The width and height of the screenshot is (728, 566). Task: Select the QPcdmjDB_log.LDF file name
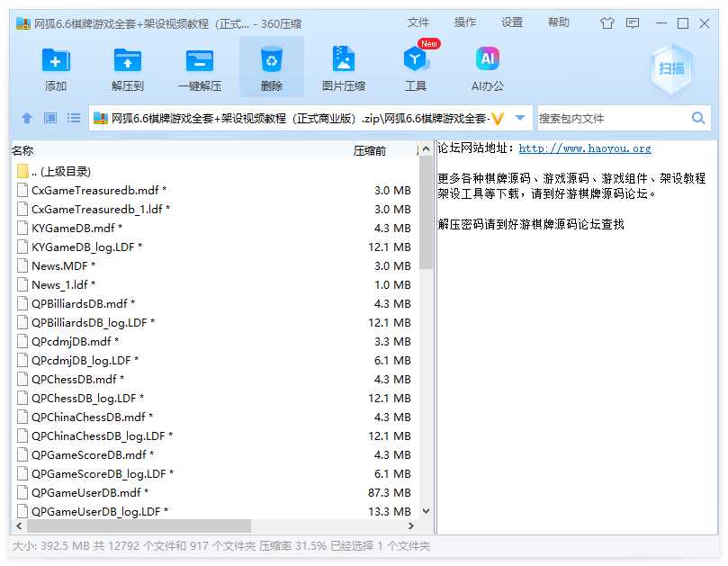[85, 360]
